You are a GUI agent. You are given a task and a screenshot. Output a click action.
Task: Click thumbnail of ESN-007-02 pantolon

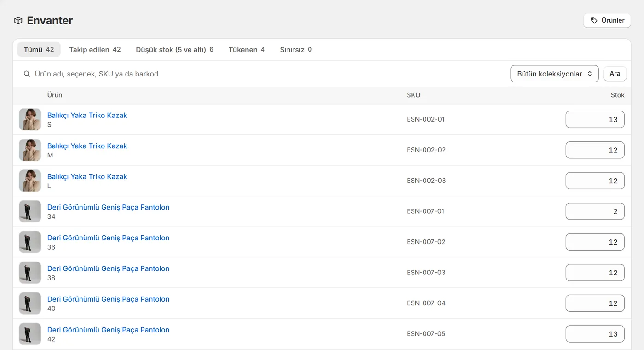pos(30,242)
